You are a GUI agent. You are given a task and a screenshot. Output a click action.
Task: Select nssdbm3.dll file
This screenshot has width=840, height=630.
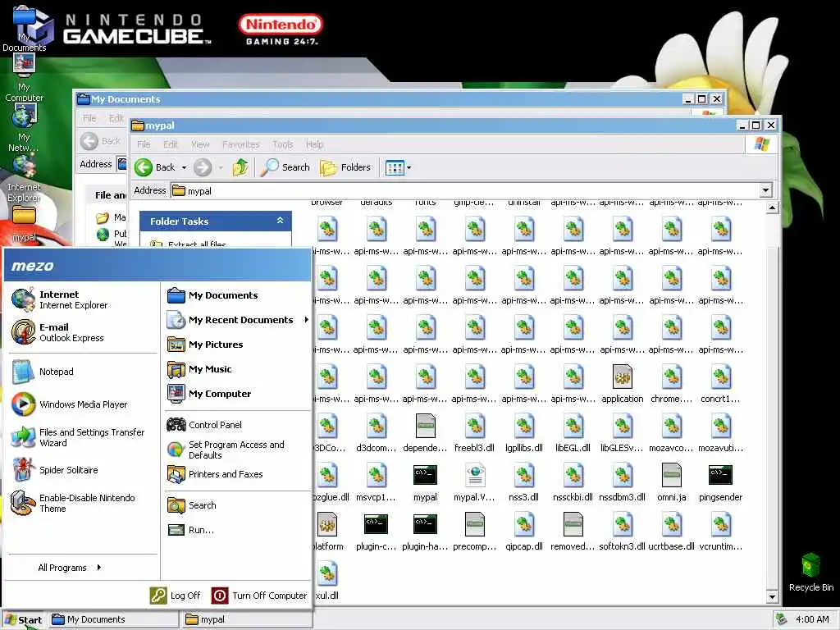(622, 483)
